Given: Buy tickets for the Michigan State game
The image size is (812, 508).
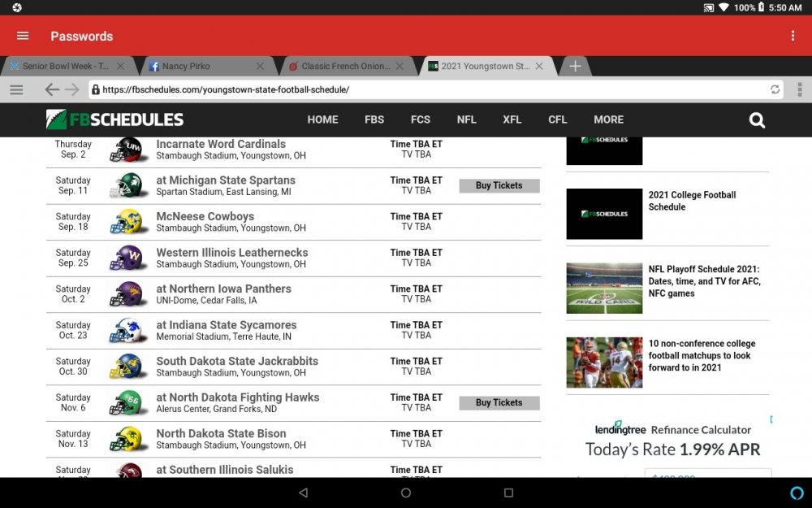Looking at the screenshot, I should tap(499, 185).
